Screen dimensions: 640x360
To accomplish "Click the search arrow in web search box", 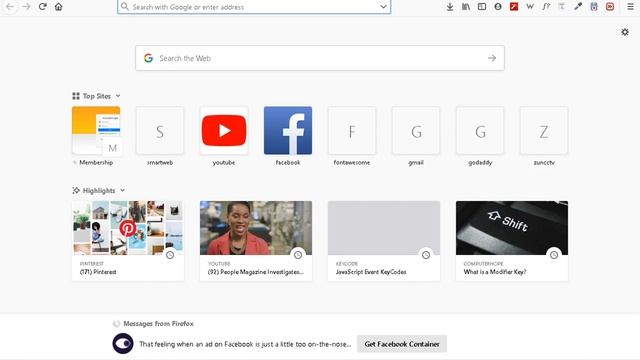I will [492, 58].
